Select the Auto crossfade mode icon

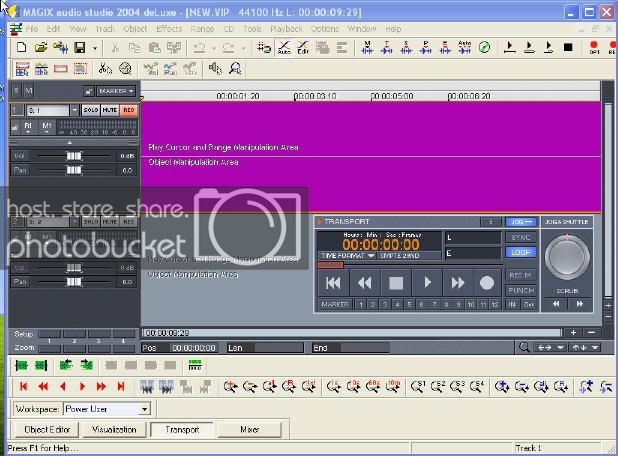(x=284, y=47)
